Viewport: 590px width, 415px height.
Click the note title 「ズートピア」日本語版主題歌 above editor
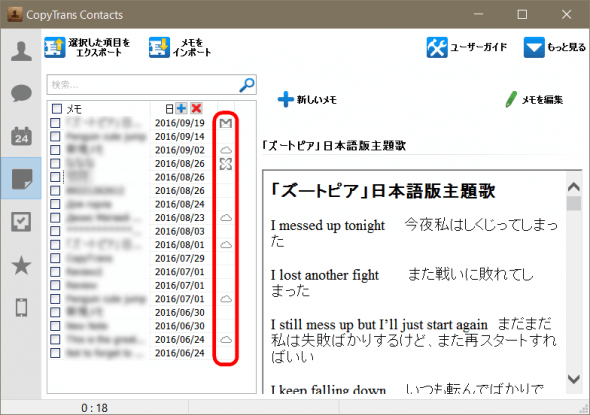coord(335,146)
